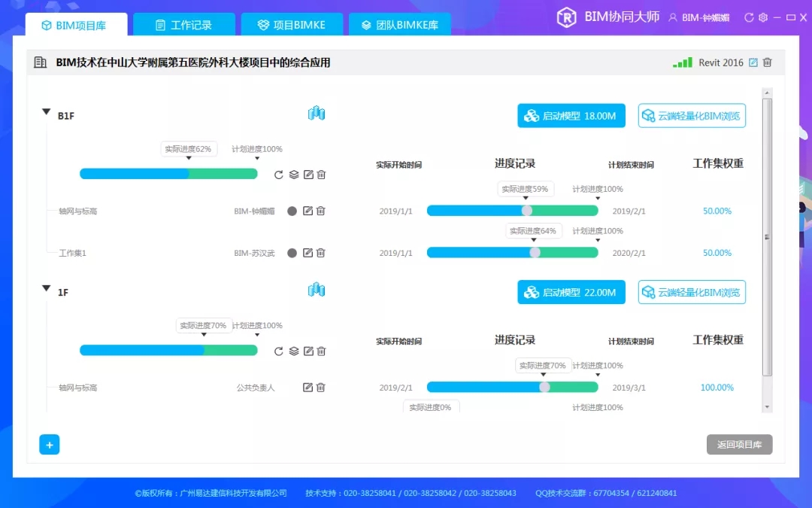
Task: Delete the 工作集1 workset
Action: click(320, 252)
